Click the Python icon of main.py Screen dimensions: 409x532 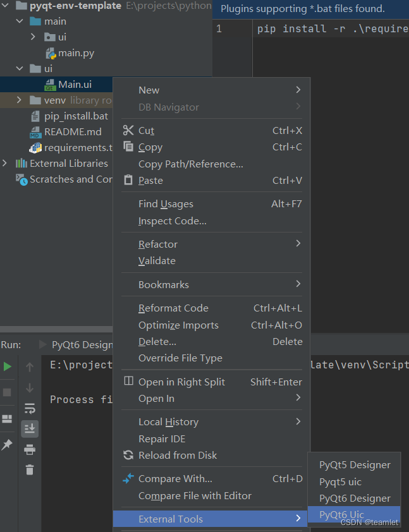51,53
